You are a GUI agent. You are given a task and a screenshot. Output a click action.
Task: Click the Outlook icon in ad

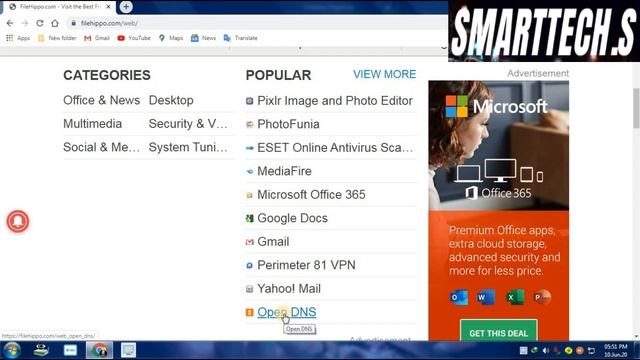pos(459,298)
